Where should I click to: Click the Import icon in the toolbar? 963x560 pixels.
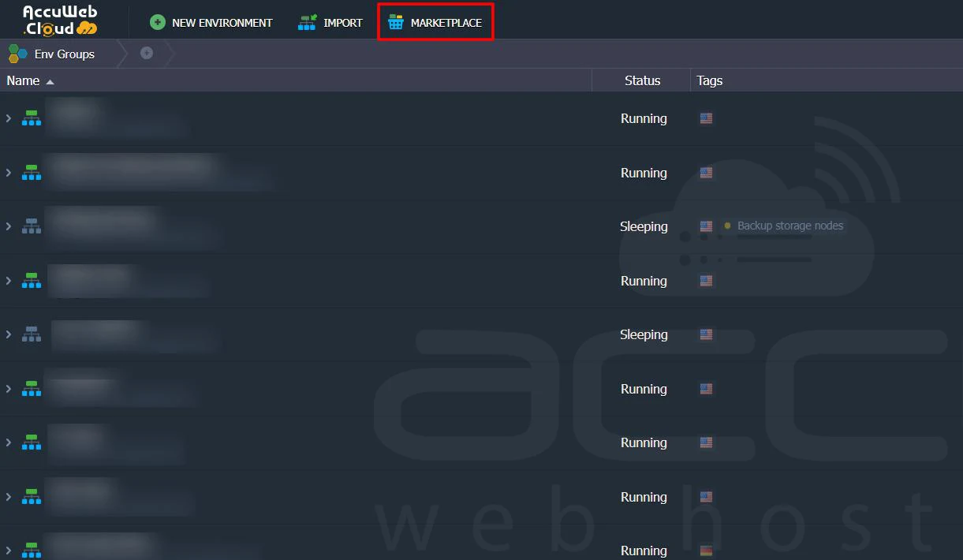[307, 23]
